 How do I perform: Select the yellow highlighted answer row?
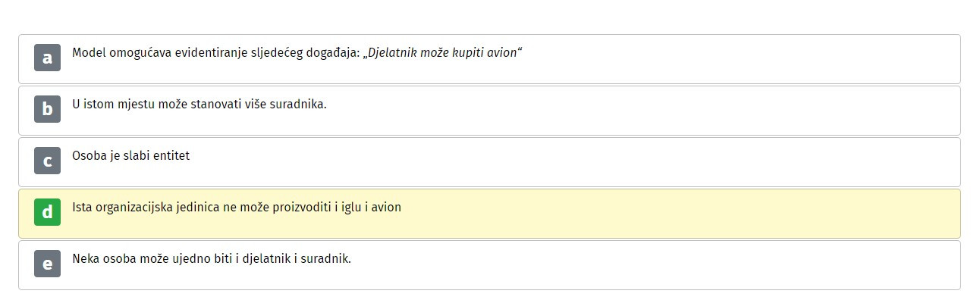(x=489, y=214)
